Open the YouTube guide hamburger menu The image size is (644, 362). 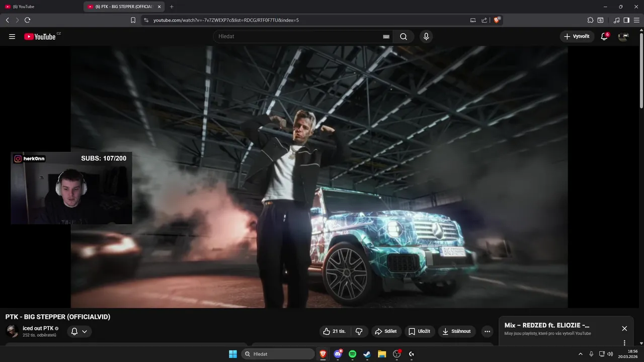click(x=12, y=37)
